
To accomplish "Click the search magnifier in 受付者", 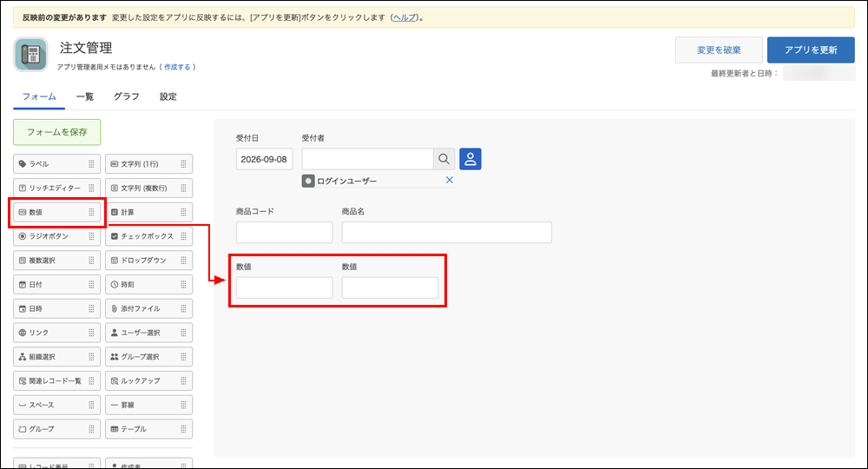I will click(444, 159).
